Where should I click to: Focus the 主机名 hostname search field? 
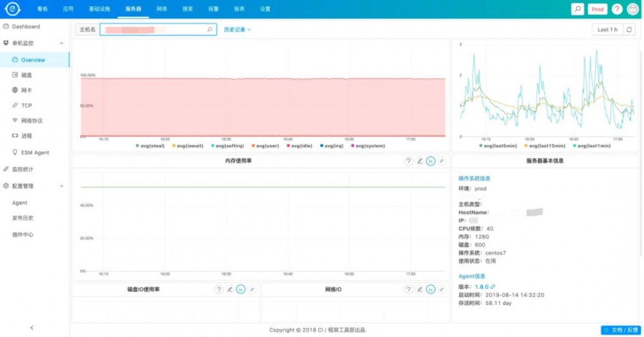pos(158,30)
